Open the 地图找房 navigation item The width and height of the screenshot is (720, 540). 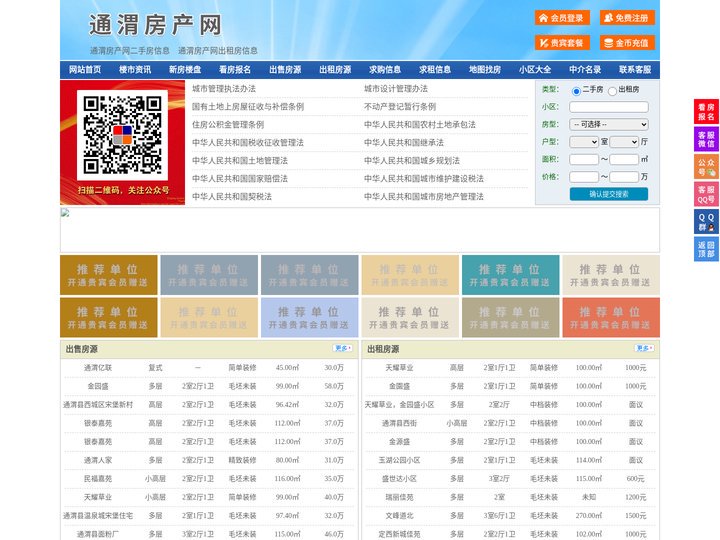pyautogui.click(x=485, y=70)
